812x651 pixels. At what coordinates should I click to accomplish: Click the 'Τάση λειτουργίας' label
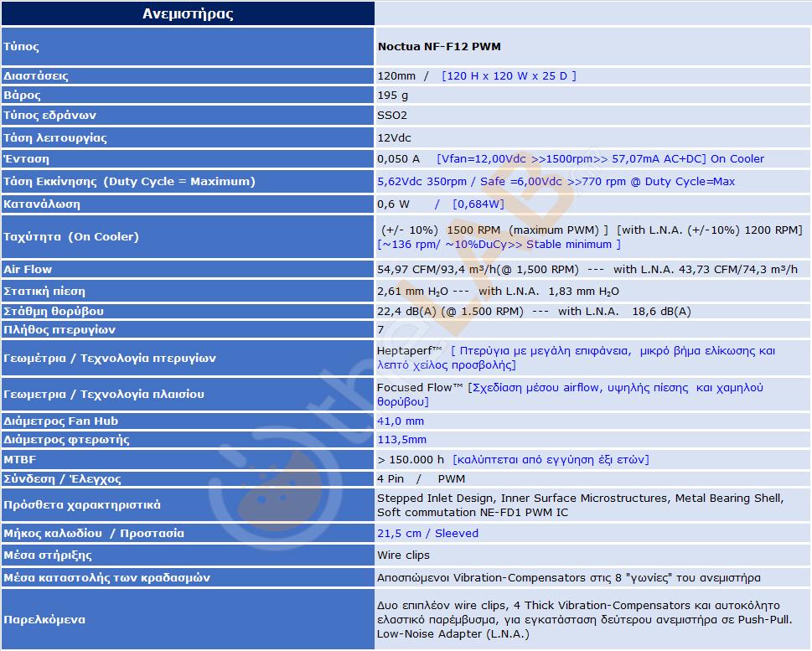[x=55, y=138]
